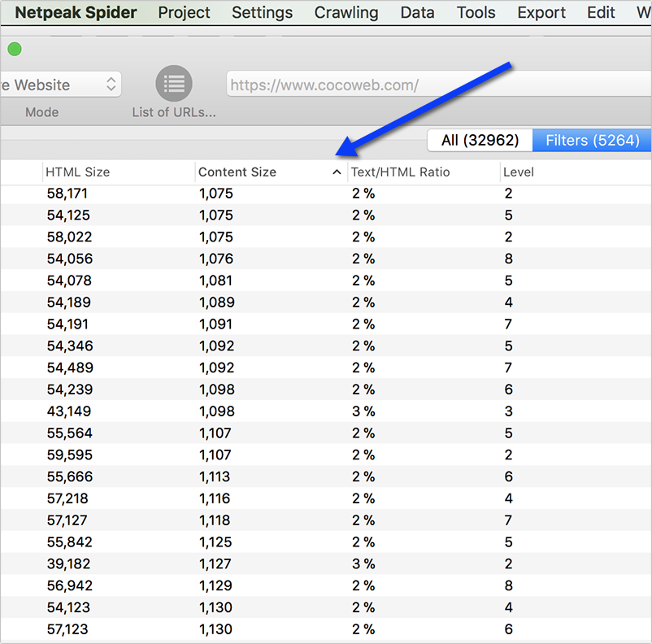The height and width of the screenshot is (644, 652).
Task: Sort by Text/HTML Ratio column header
Action: click(400, 172)
